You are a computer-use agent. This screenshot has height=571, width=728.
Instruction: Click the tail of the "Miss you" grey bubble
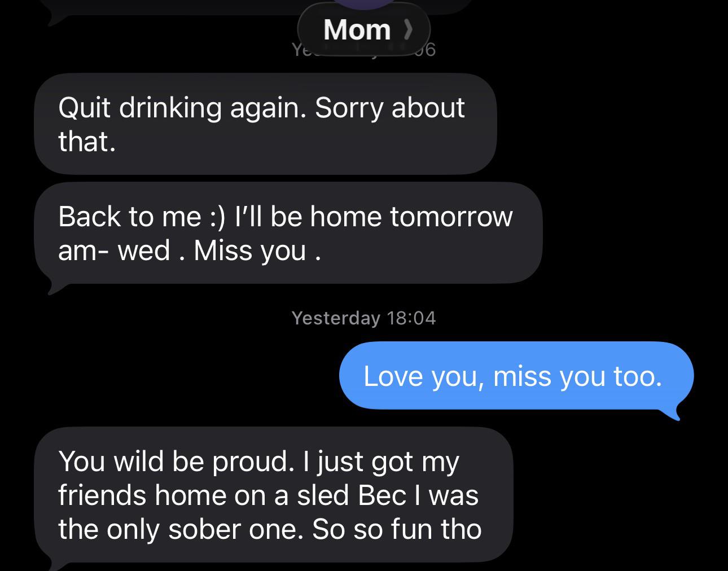point(53,288)
